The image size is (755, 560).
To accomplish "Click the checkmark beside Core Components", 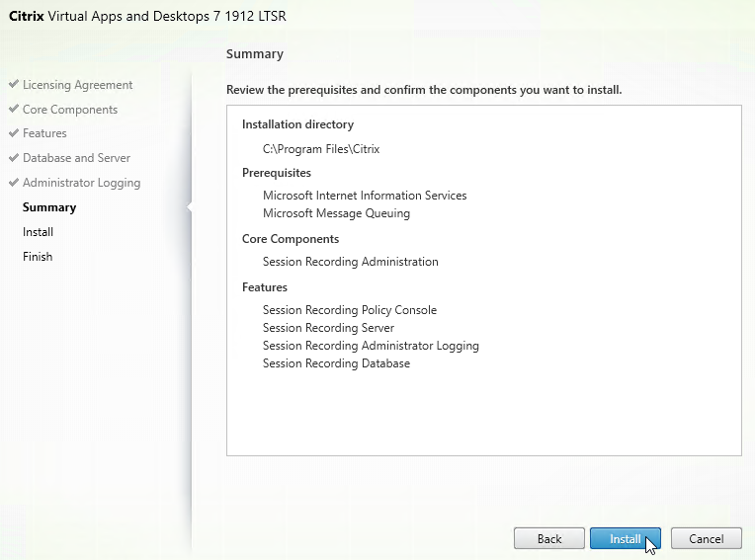I will (14, 110).
